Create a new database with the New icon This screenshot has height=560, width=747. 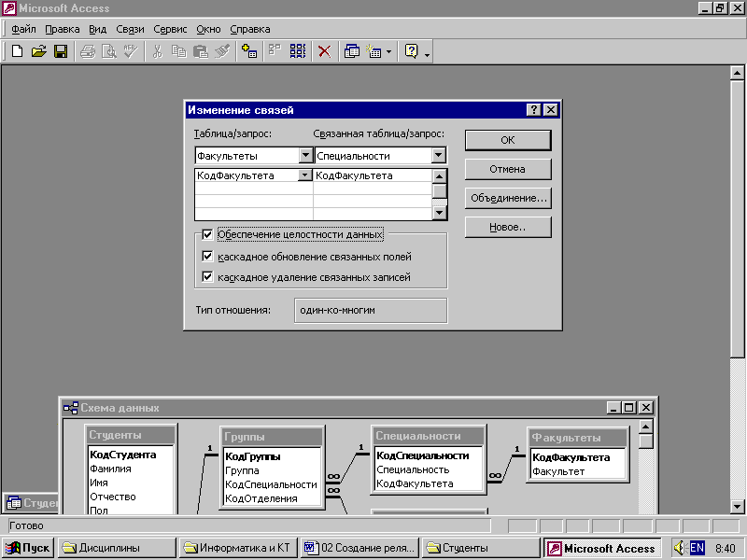(x=17, y=51)
